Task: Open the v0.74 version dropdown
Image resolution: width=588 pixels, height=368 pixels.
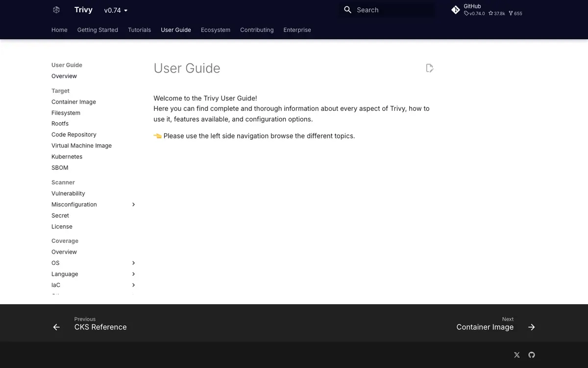Action: point(116,10)
